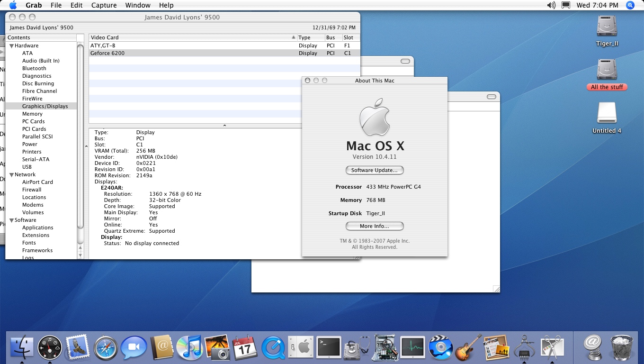Collapse the Hardware section in Contents
Screen dimensions: 644x364
coord(11,45)
